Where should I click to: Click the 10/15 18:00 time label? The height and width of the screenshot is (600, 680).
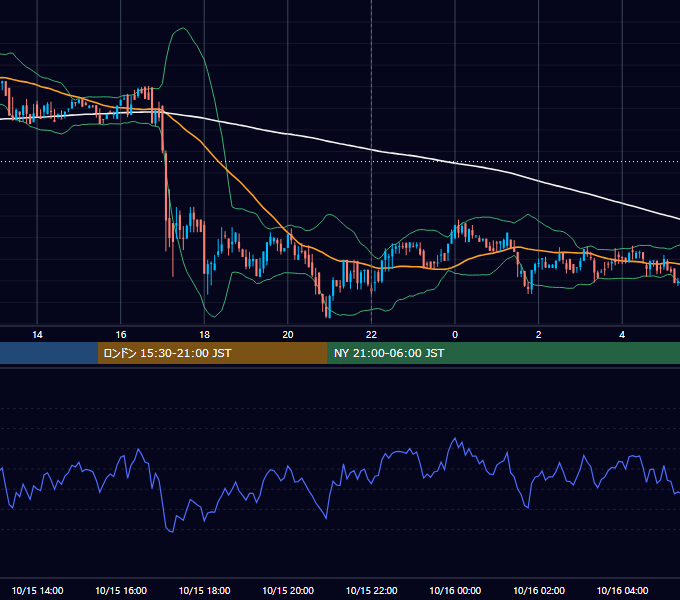(x=204, y=590)
